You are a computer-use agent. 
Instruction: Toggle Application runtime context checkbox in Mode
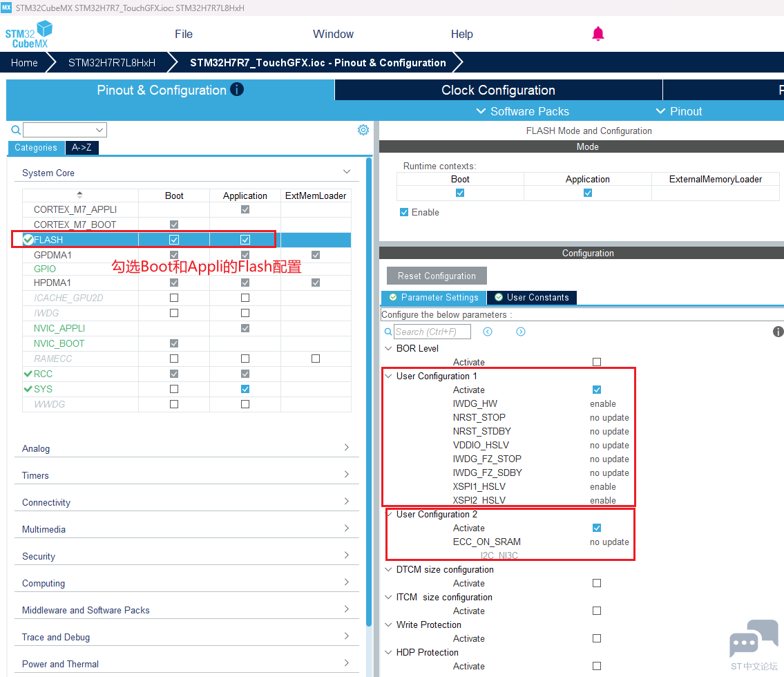[x=588, y=193]
